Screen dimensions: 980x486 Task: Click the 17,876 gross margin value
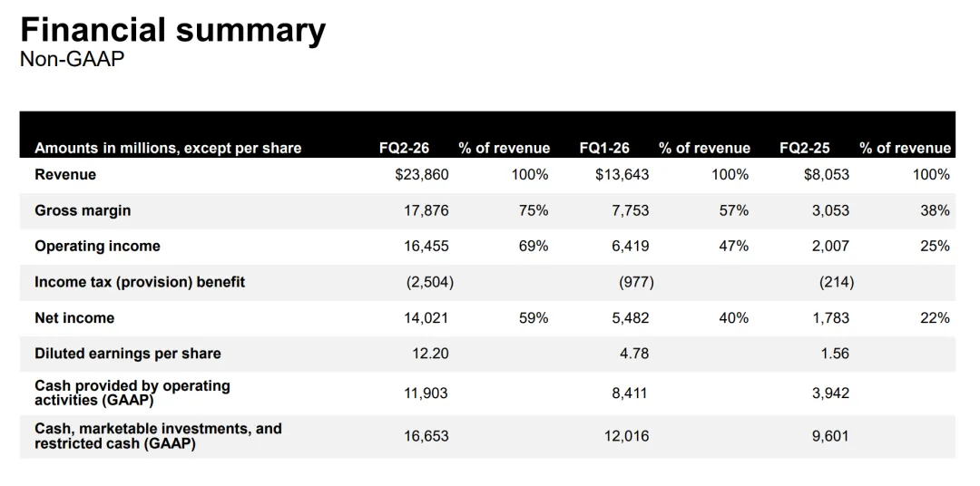point(426,210)
